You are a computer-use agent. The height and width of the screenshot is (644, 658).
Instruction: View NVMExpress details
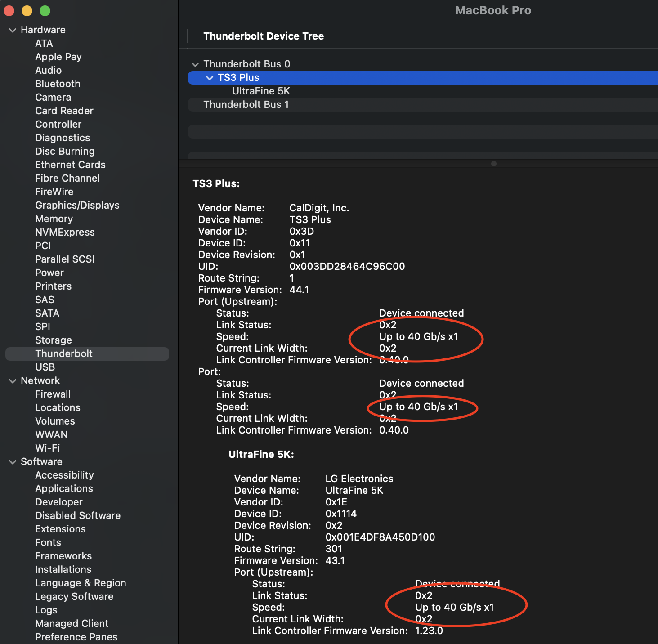click(65, 232)
